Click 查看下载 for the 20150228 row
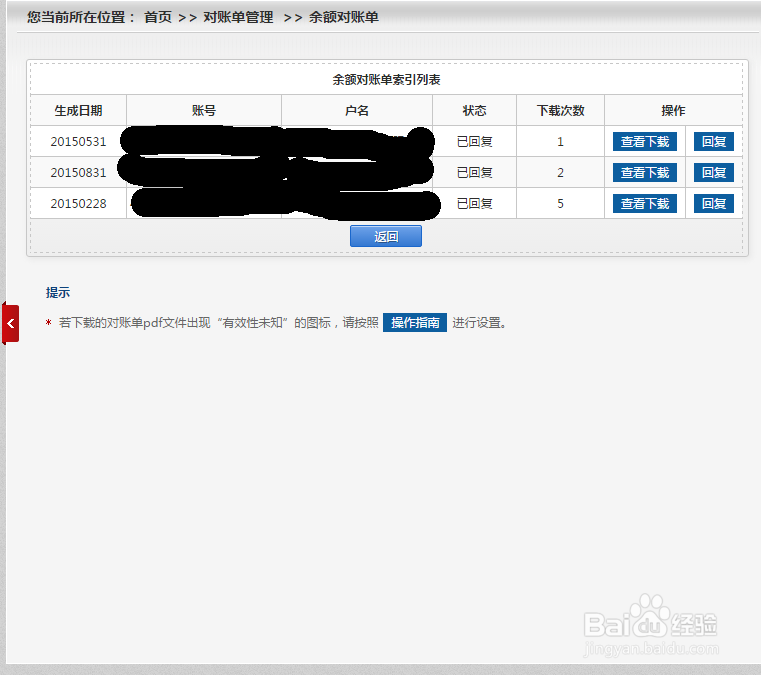 (645, 204)
